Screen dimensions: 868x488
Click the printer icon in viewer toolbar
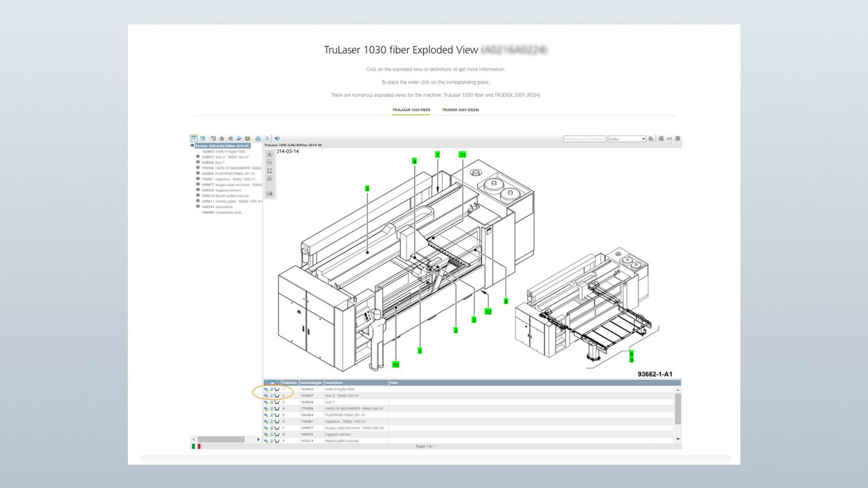[258, 139]
